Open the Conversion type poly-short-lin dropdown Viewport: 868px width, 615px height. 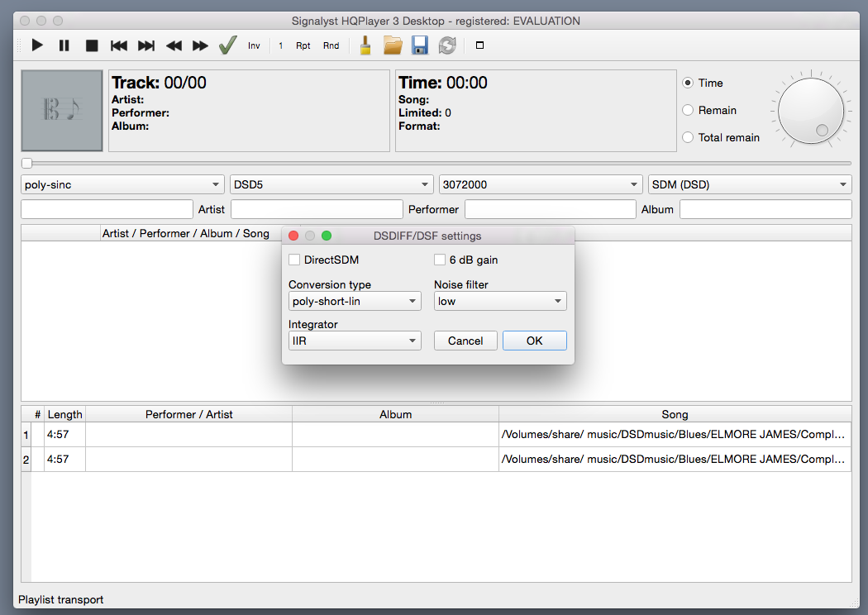click(355, 301)
